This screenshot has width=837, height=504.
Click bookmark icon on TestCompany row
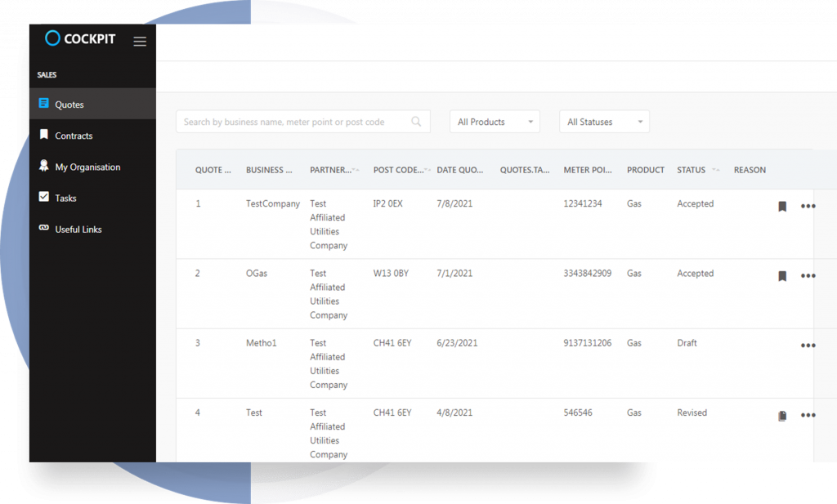point(782,207)
